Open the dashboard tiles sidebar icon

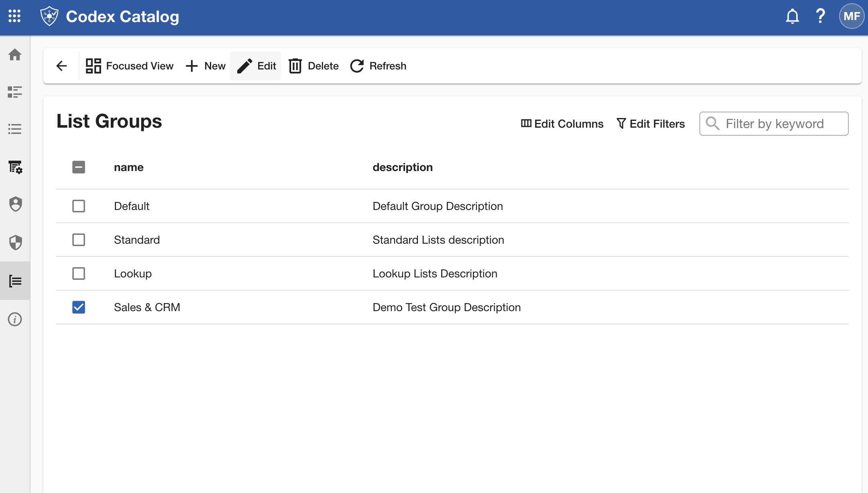click(15, 92)
